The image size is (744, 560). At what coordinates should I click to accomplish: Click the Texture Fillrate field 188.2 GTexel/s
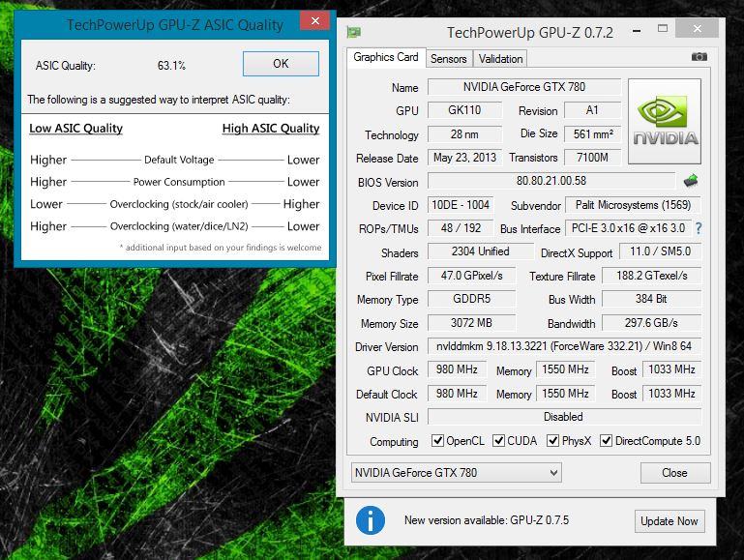pos(651,276)
